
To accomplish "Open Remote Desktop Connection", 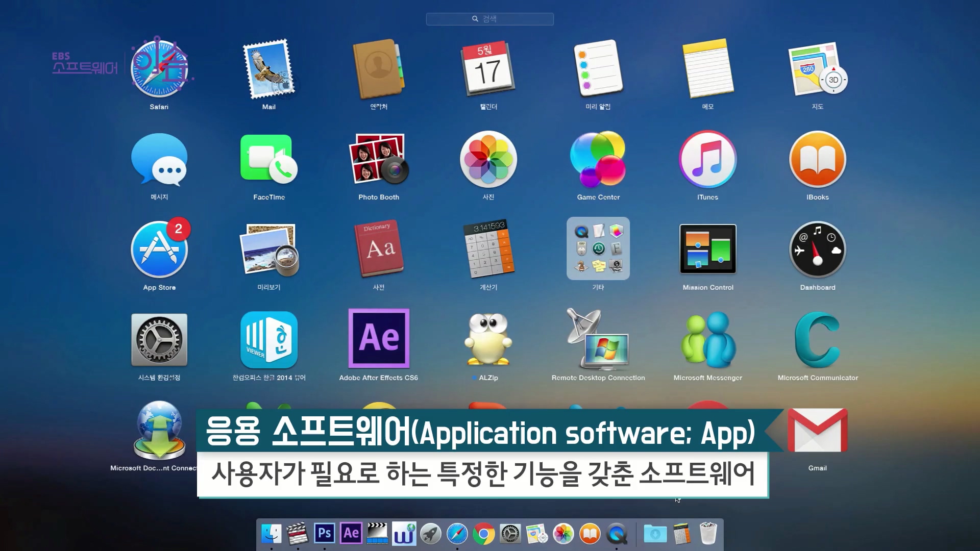I will (x=598, y=339).
